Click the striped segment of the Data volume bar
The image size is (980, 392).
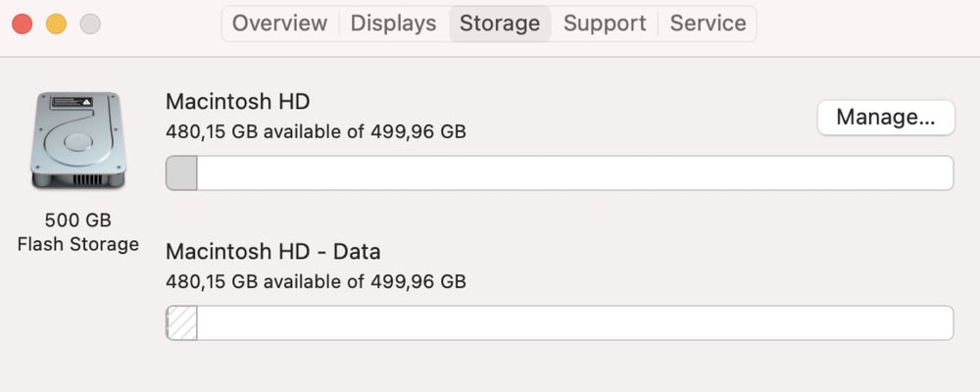click(x=182, y=323)
